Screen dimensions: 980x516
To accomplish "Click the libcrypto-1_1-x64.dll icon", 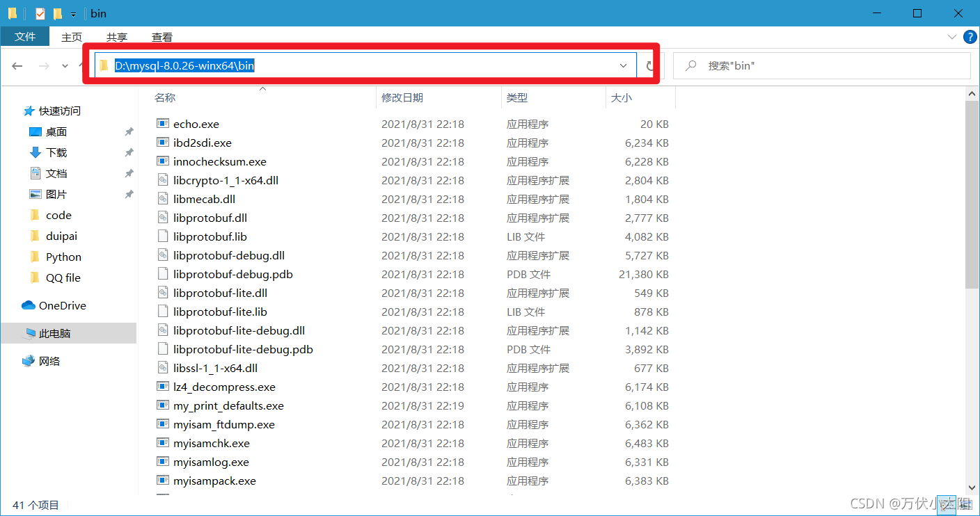I will [x=163, y=180].
